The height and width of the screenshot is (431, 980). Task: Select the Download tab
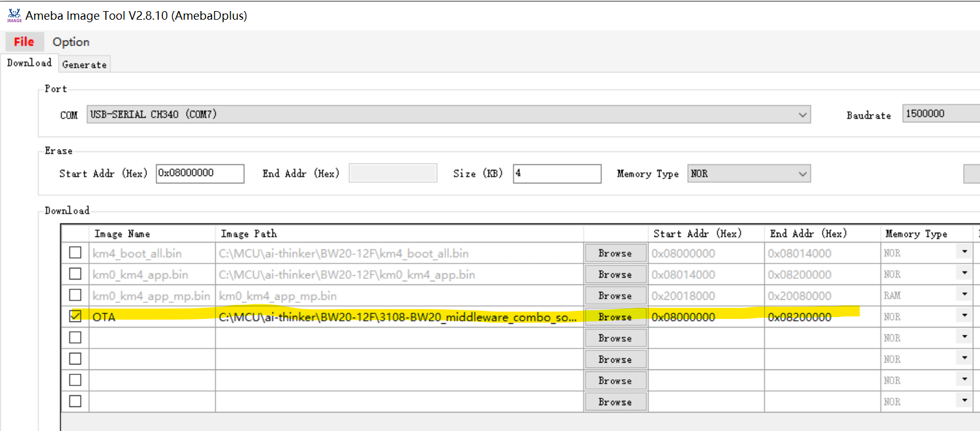coord(29,63)
